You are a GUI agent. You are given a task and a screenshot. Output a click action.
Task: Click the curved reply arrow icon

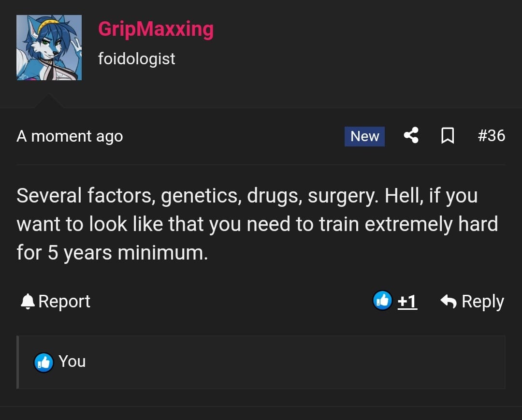click(449, 302)
